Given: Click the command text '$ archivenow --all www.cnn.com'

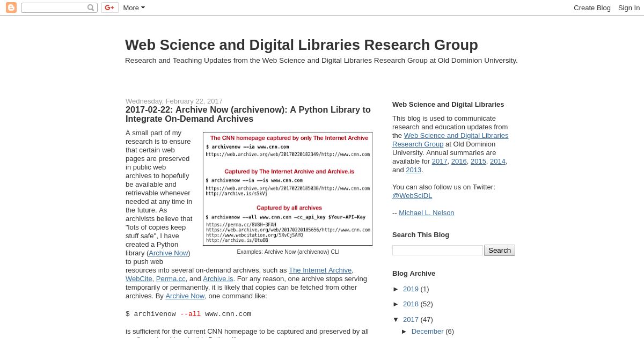Looking at the screenshot, I should pos(188,314).
